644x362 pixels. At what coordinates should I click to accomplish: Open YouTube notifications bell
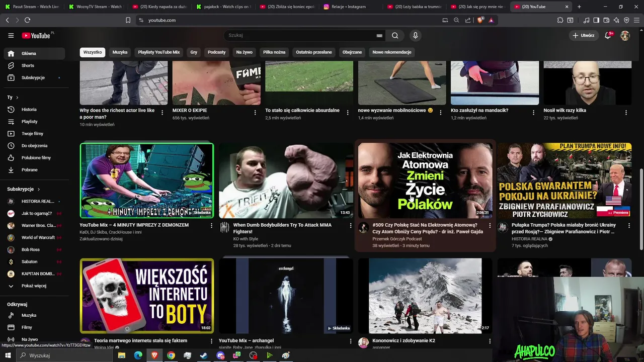pos(608,36)
